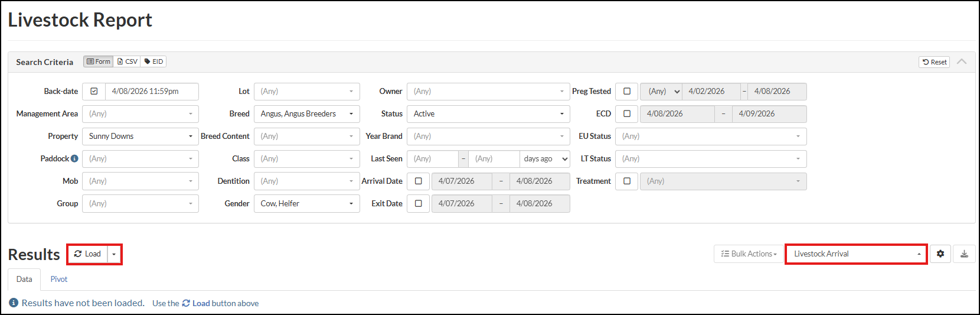Open the Livestock Arrival view dropdown
980x315 pixels.
(856, 254)
